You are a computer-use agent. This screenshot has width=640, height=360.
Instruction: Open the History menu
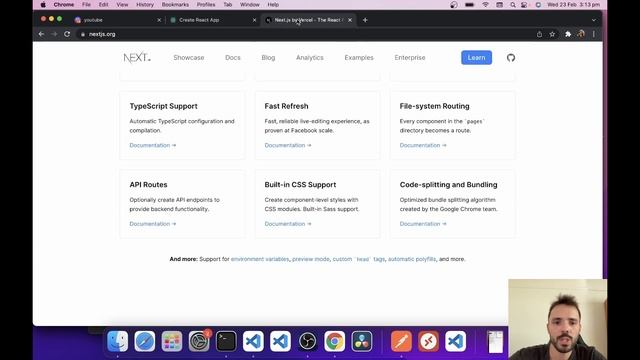pos(144,5)
